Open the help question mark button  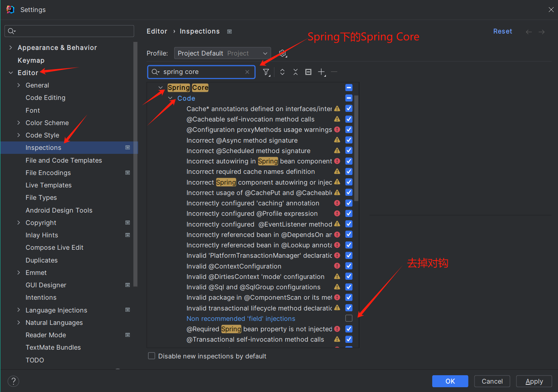pyautogui.click(x=13, y=381)
